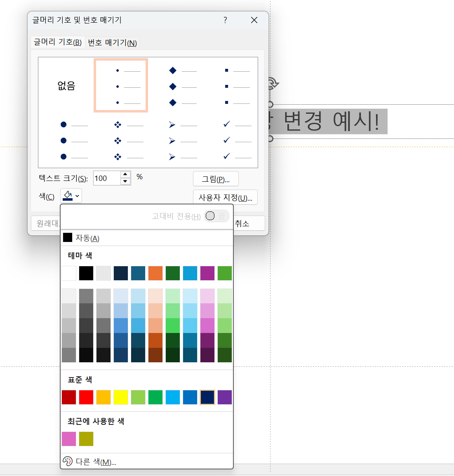Viewport: 454px width, 476px height.
Task: Open the 색(C) color dropdown button
Action: pyautogui.click(x=71, y=196)
